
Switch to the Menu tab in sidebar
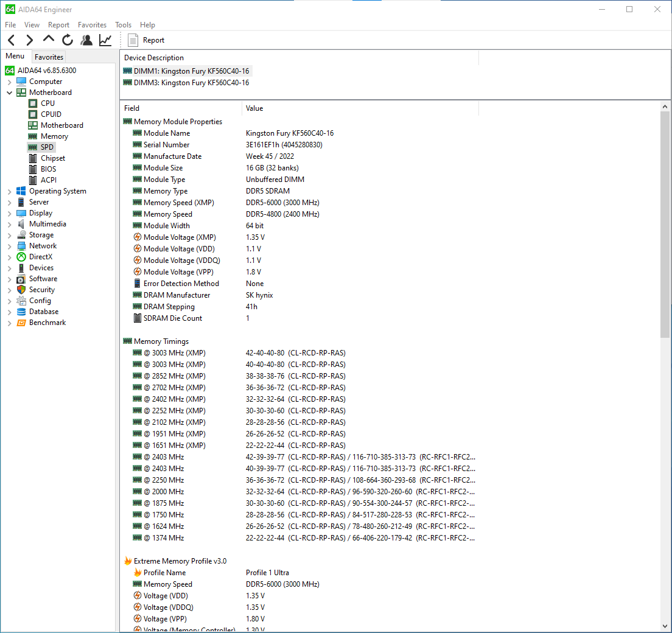point(15,56)
